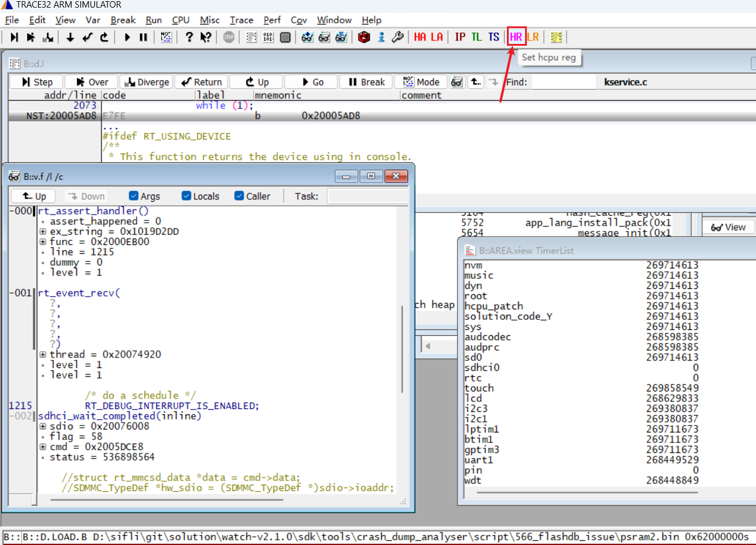Screen dimensions: 756x545
Task: Select the rt_event_recv( frame entry
Action: pyautogui.click(x=79, y=293)
